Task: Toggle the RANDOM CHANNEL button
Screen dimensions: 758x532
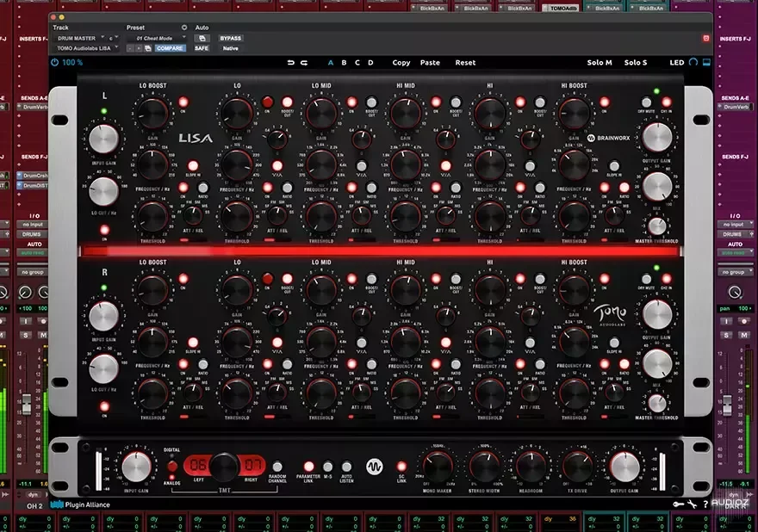Action: [x=277, y=467]
